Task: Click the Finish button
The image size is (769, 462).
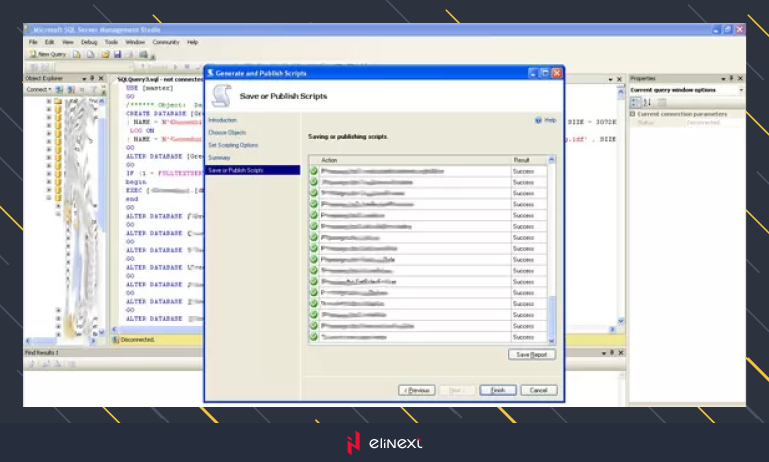Action: tap(497, 390)
